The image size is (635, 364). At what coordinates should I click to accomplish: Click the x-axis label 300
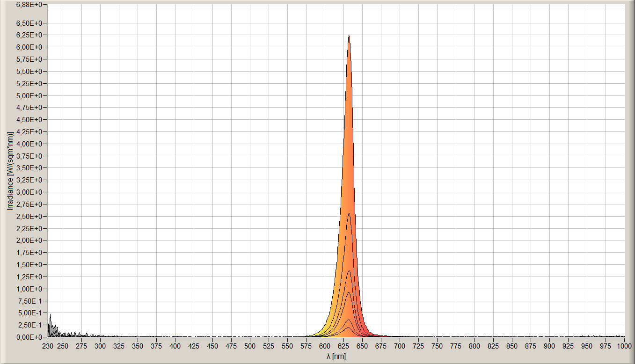[x=100, y=346]
